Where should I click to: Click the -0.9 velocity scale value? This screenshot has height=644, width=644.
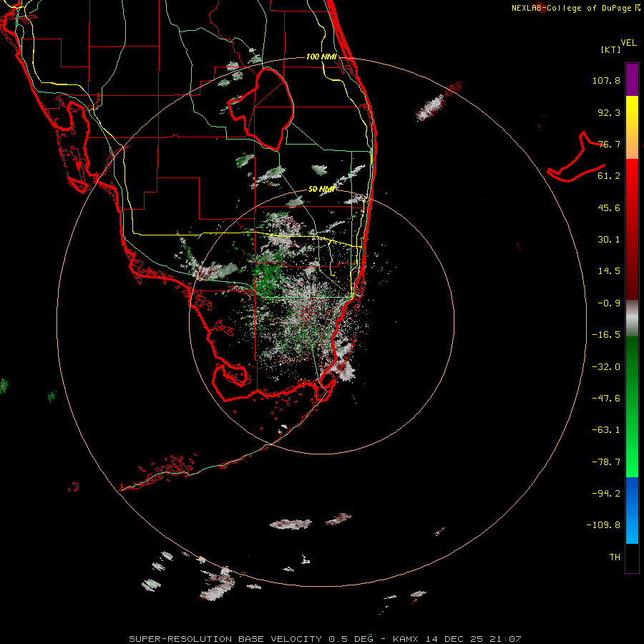click(x=609, y=303)
